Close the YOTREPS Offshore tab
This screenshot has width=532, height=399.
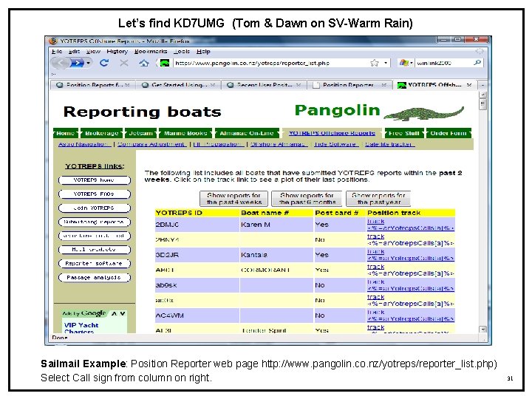click(469, 85)
